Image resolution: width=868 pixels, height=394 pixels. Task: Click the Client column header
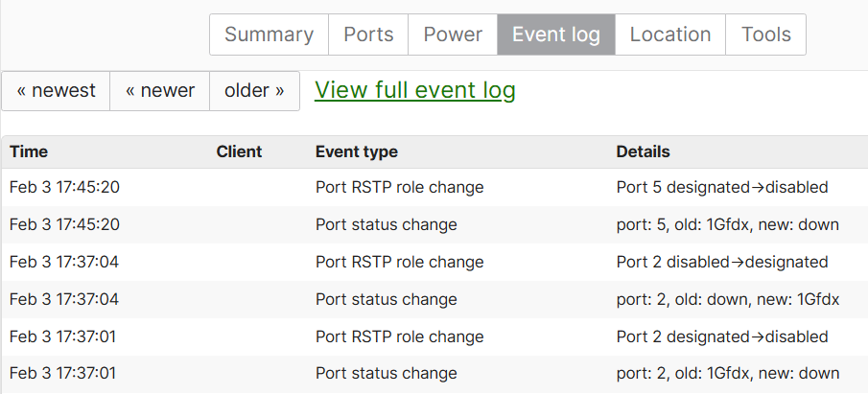[x=239, y=151]
